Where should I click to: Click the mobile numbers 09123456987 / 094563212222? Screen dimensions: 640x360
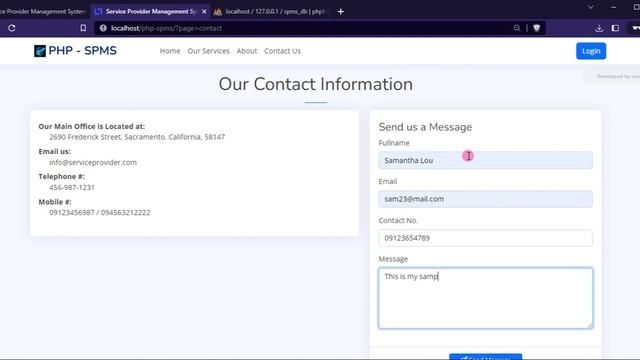[100, 213]
